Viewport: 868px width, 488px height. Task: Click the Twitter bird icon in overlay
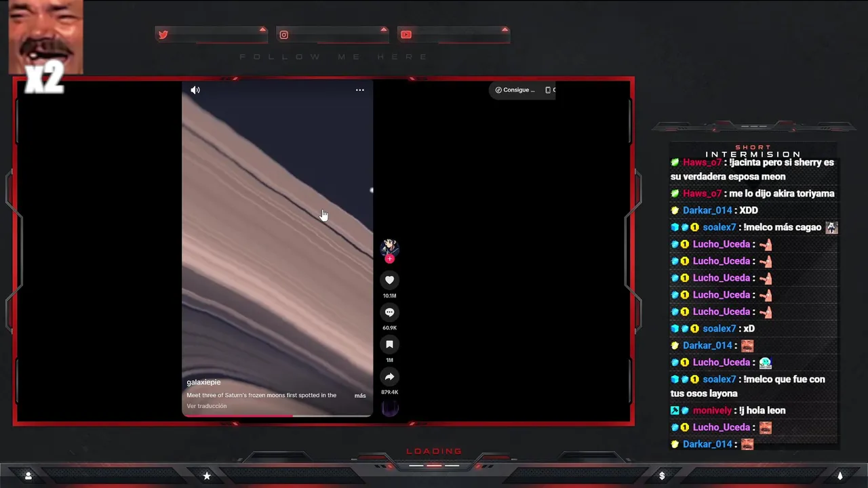[x=163, y=35]
